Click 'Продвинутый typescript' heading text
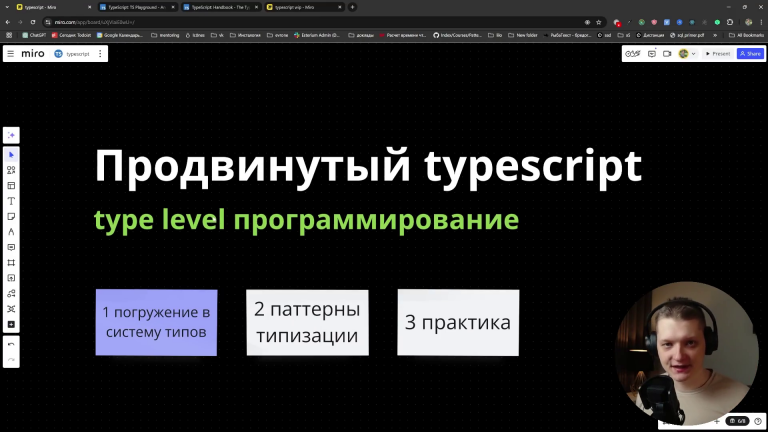Viewport: 768px width, 432px height. [x=368, y=168]
